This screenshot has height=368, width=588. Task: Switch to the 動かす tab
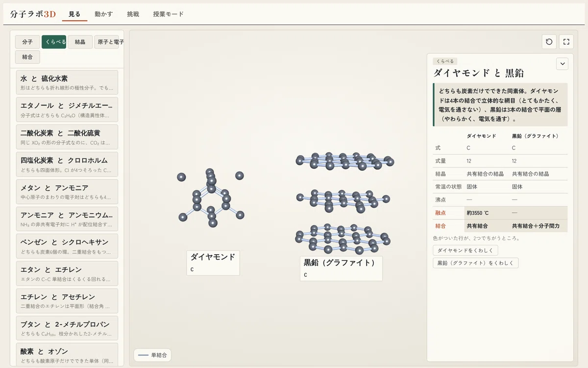click(104, 14)
